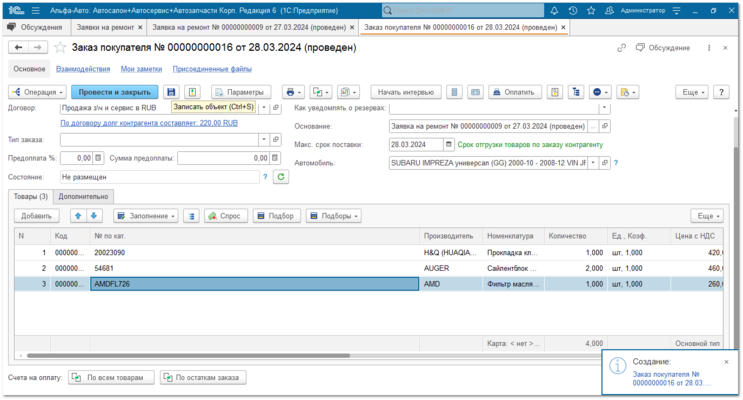
Task: Open the Основание document link button
Action: click(x=605, y=126)
